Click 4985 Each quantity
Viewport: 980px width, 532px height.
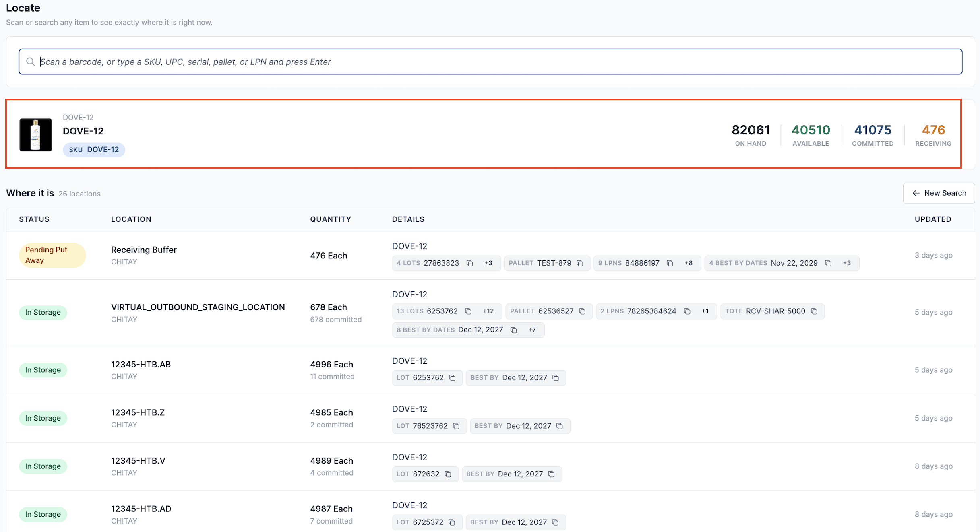331,413
